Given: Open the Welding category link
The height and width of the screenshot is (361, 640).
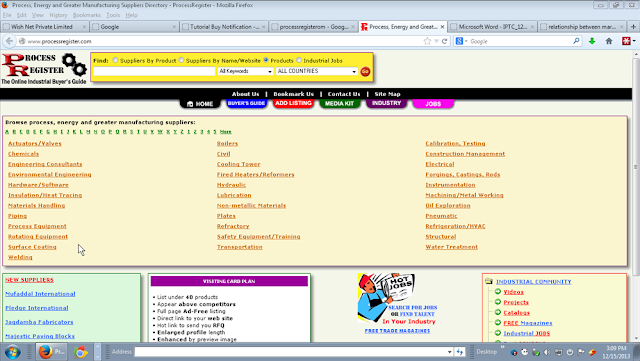Looking at the screenshot, I should [20, 257].
